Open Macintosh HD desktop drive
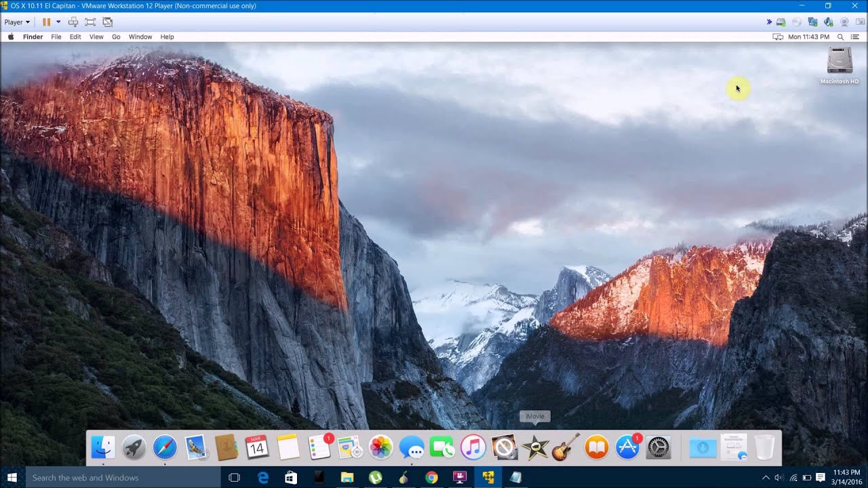The height and width of the screenshot is (488, 868). pos(840,65)
